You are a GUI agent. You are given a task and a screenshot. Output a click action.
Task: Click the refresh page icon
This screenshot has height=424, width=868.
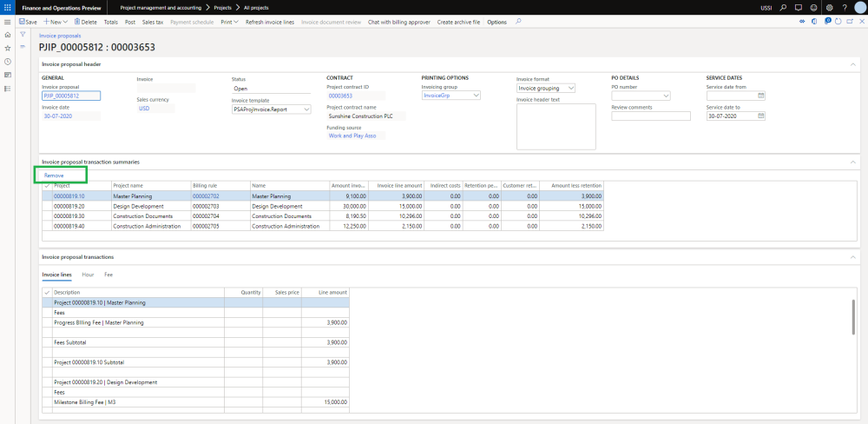point(836,21)
